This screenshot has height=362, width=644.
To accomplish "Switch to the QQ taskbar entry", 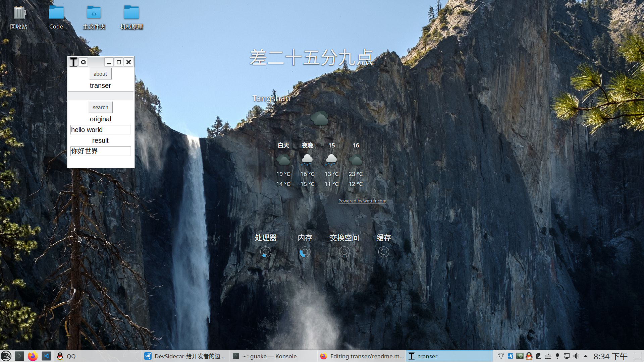I will coord(97,356).
